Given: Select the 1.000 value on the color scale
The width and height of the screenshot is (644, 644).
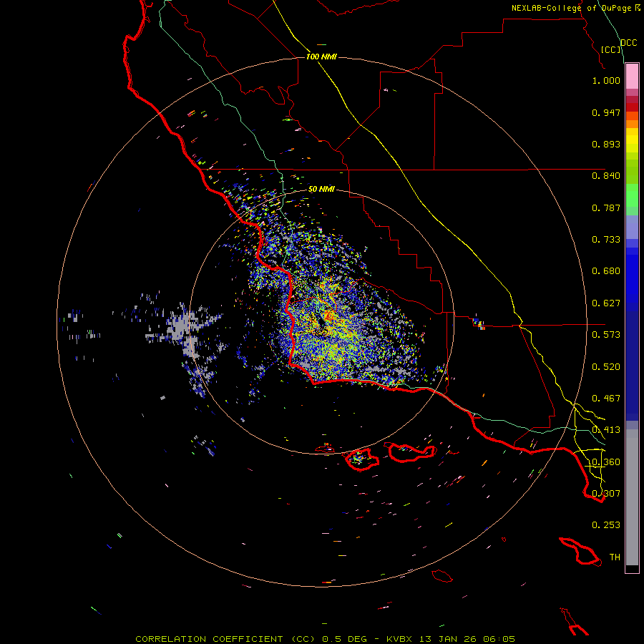Looking at the screenshot, I should (606, 80).
